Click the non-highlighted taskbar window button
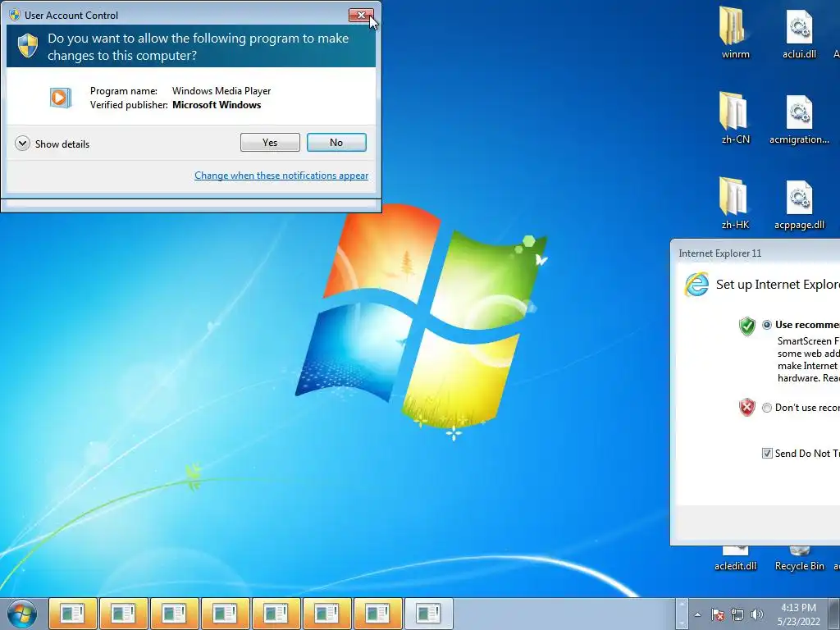The image size is (840, 630). pos(428,614)
